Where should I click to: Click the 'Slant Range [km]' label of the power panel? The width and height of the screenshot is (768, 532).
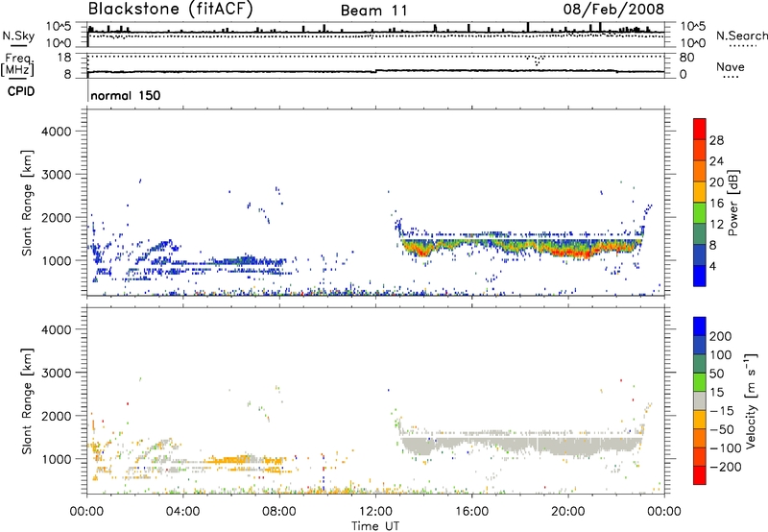[27, 203]
